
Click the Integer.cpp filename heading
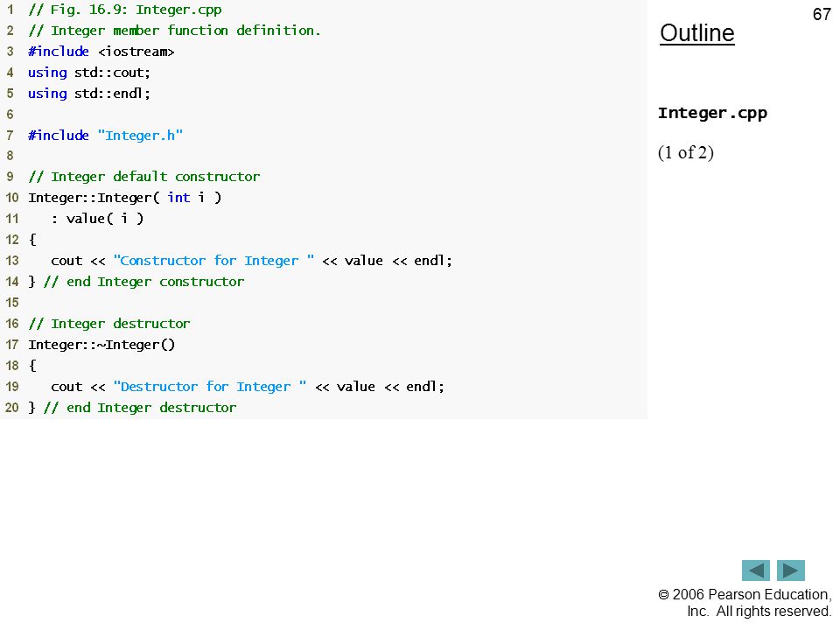click(x=712, y=114)
